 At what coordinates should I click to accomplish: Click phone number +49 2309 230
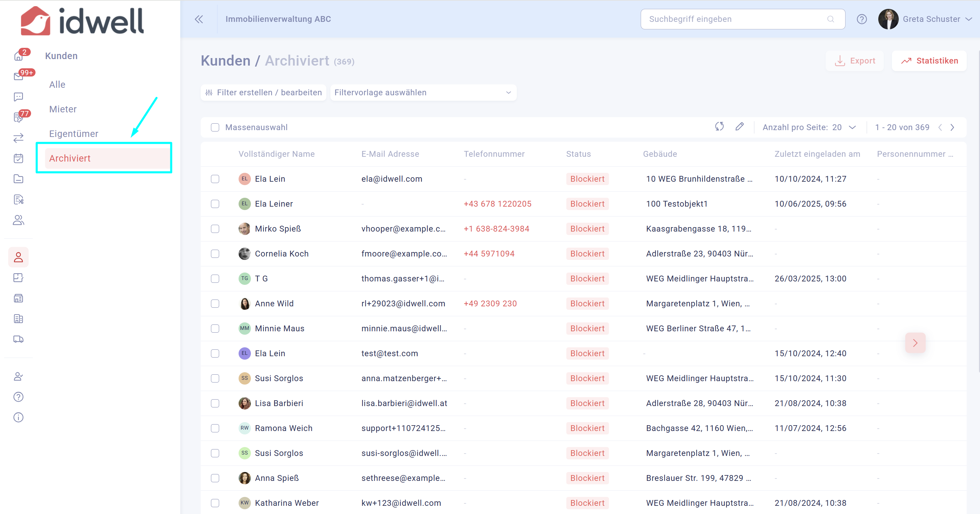pyautogui.click(x=490, y=304)
